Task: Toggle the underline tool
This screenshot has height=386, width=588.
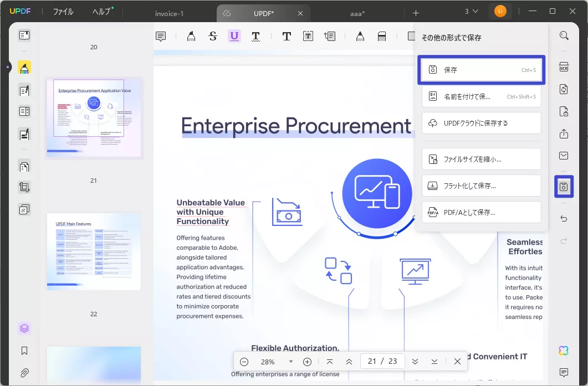Action: 234,36
